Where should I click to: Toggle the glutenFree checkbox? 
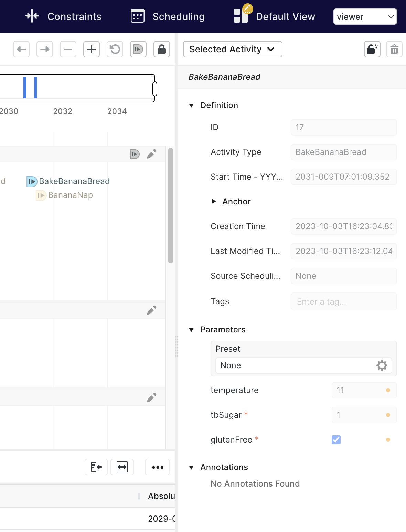[x=336, y=440]
